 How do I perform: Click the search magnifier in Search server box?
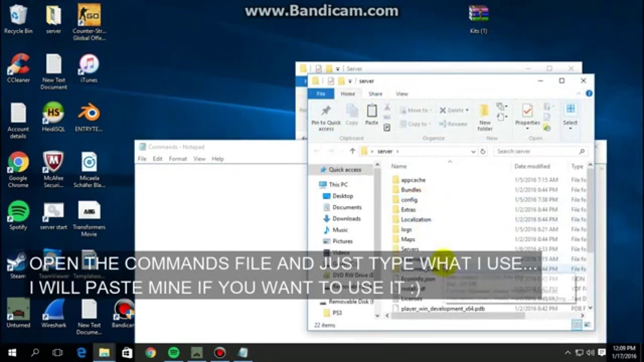(x=582, y=151)
